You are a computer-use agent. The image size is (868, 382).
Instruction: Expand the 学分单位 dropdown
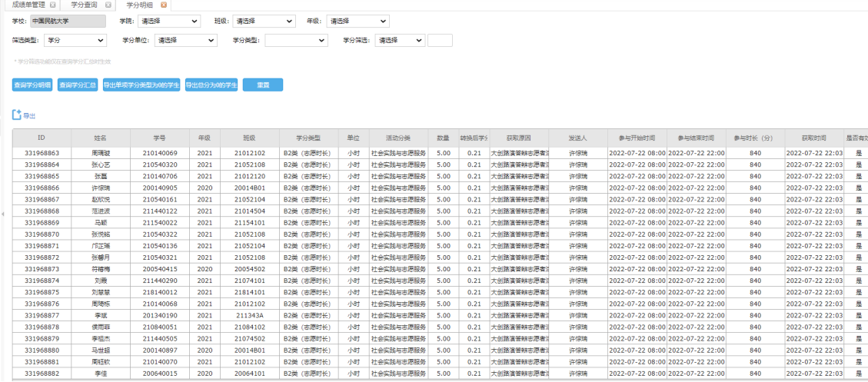pos(185,40)
